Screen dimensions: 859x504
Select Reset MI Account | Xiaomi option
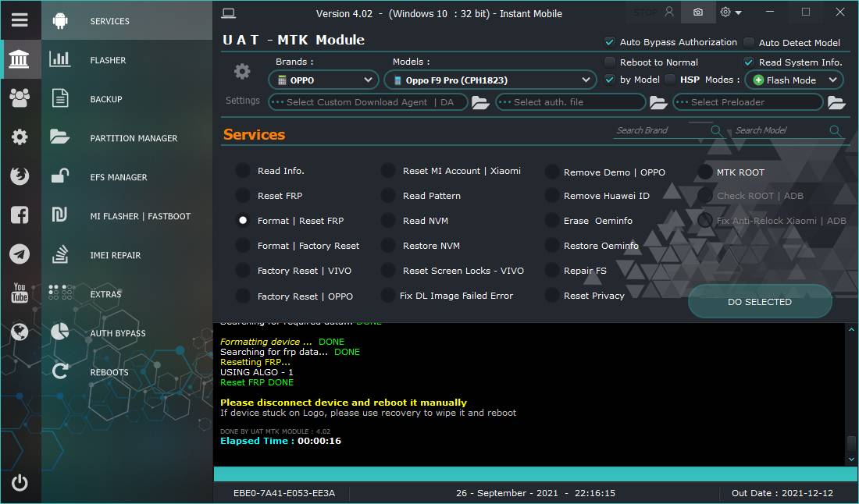pyautogui.click(x=388, y=170)
